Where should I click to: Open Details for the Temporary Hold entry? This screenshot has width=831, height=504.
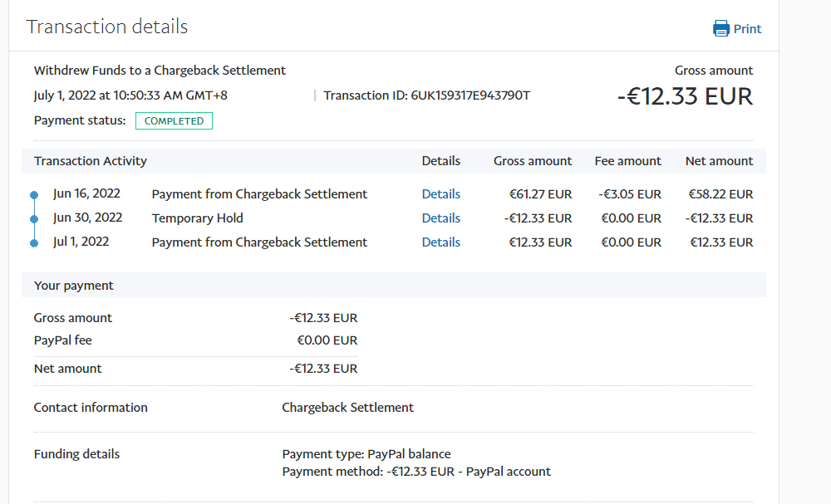[x=440, y=218]
